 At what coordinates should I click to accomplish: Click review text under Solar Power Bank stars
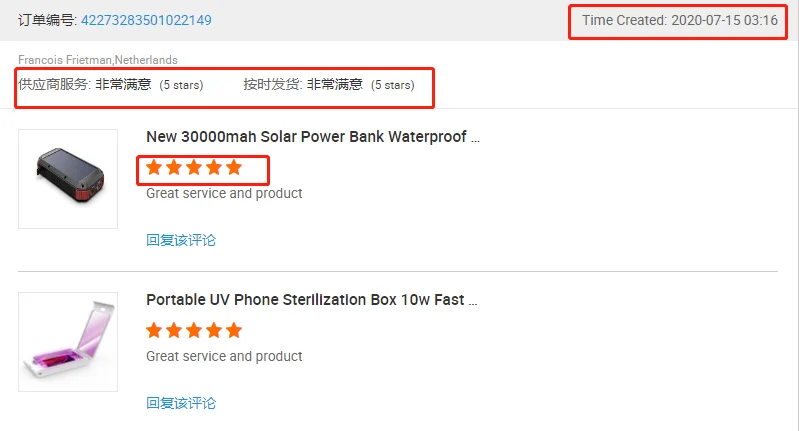224,193
